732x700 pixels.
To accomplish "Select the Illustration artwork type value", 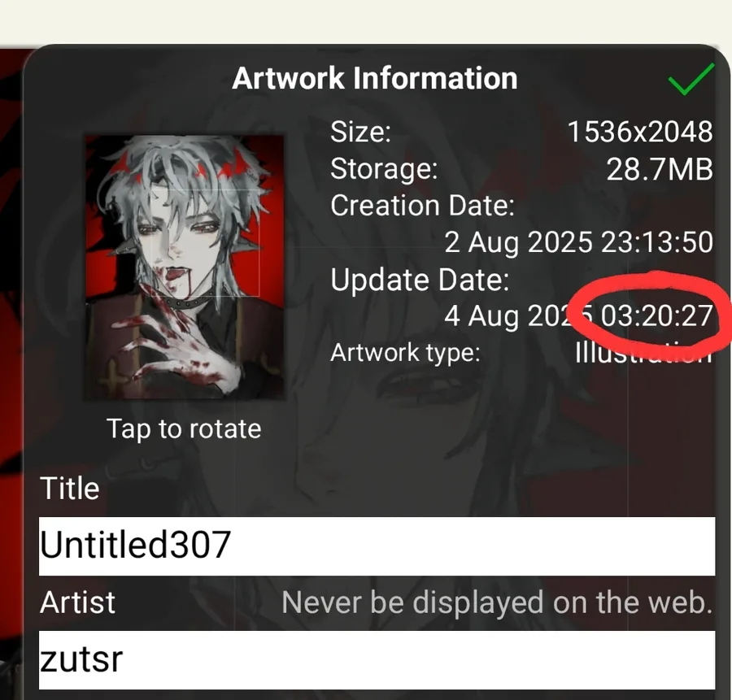I will [x=643, y=352].
